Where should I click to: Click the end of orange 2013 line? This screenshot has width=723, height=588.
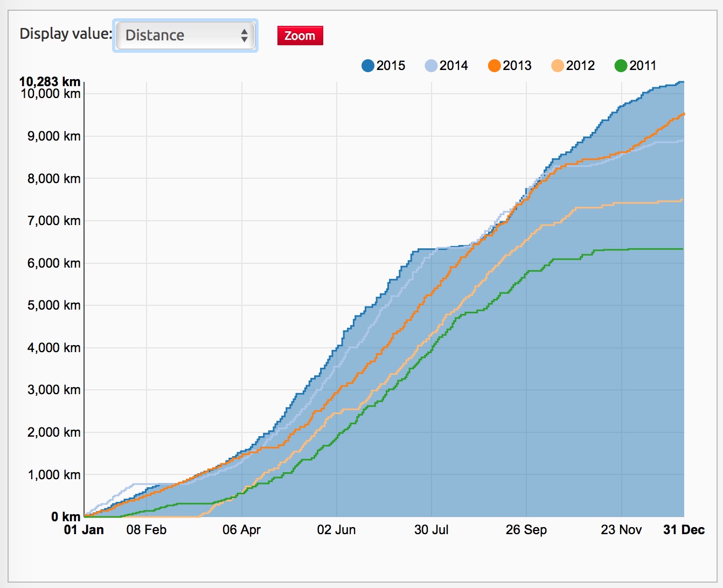coord(683,114)
